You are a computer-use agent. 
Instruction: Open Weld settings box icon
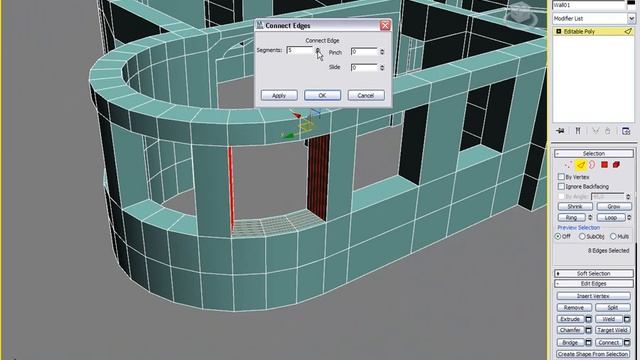(x=627, y=319)
